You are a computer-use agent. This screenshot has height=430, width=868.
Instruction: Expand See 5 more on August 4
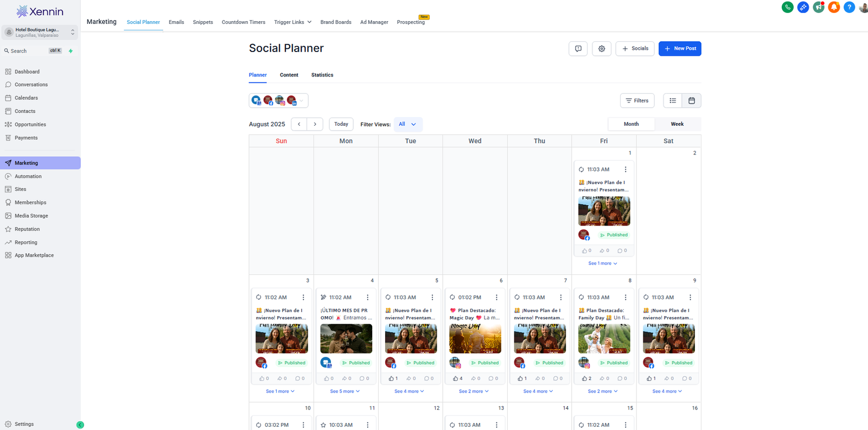(x=345, y=392)
